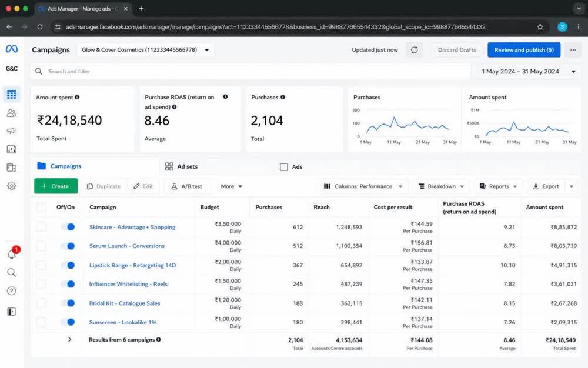Open the Glow & Cover Cosmetics account dropdown
This screenshot has height=368, width=588.
pos(145,50)
